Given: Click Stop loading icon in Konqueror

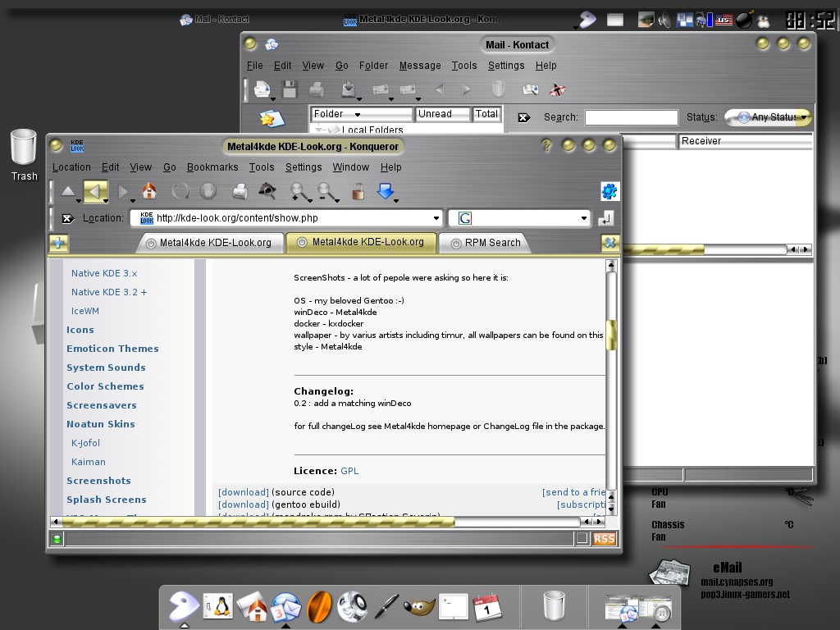Looking at the screenshot, I should tap(208, 191).
